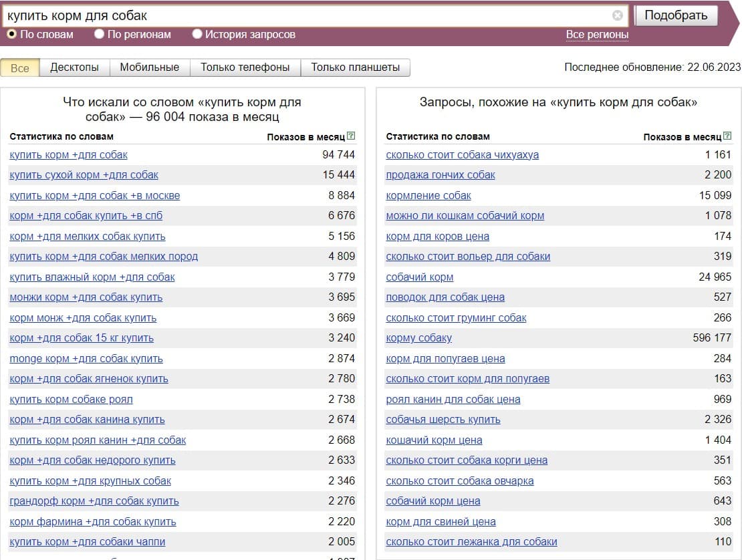Select the «История запросов» radio button

point(197,34)
